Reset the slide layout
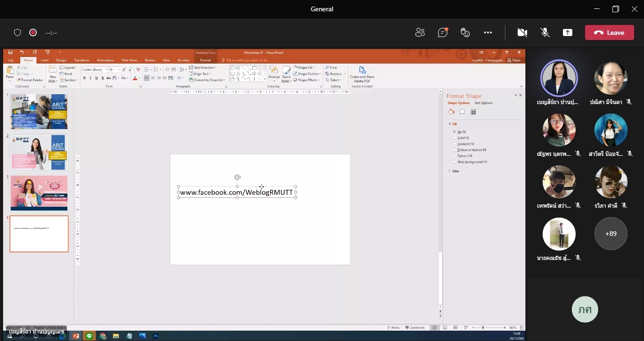644x341 pixels. coord(66,74)
